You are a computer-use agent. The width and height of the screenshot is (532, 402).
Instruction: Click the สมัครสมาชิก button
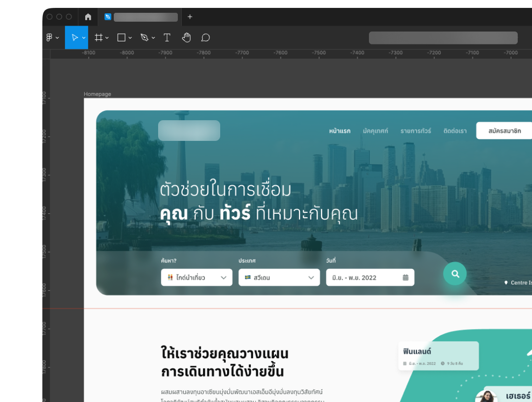tap(504, 131)
